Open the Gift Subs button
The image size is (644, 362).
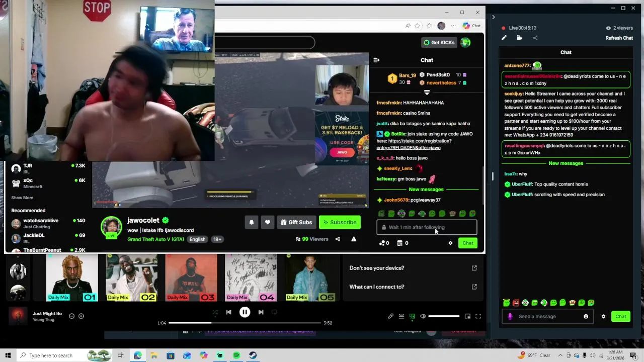pyautogui.click(x=296, y=222)
